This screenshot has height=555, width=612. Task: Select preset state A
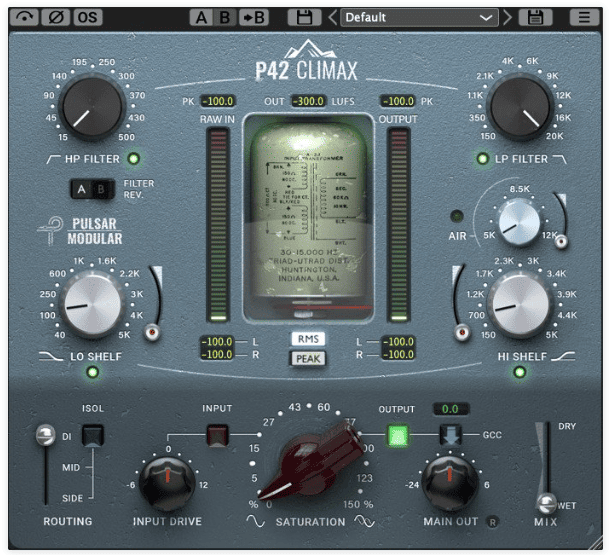coord(201,18)
